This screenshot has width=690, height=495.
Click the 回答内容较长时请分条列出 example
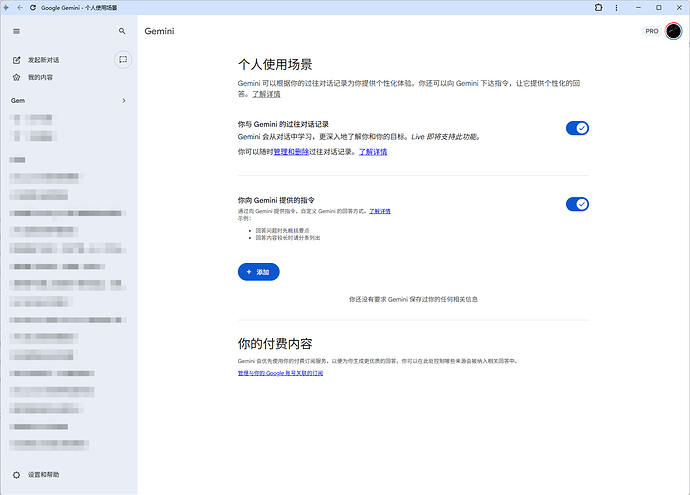coord(288,238)
